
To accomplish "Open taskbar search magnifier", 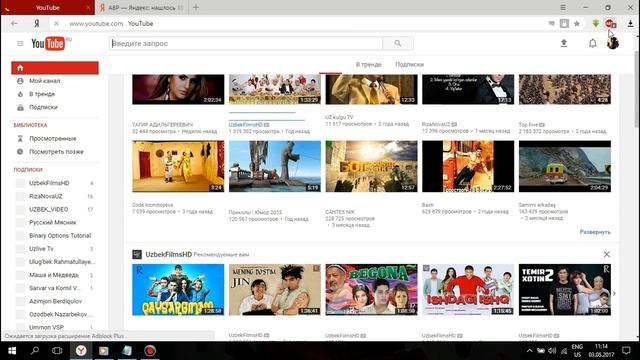I will tap(35, 351).
